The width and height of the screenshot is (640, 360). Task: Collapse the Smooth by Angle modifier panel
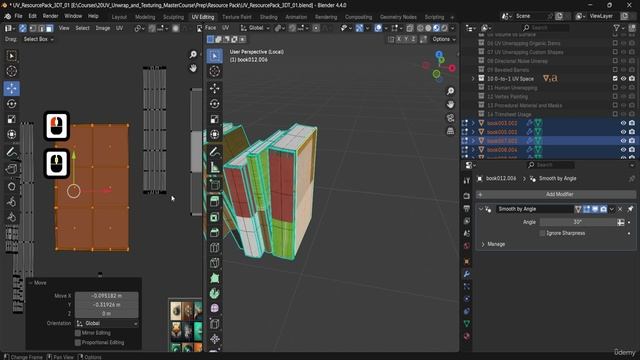coord(481,209)
